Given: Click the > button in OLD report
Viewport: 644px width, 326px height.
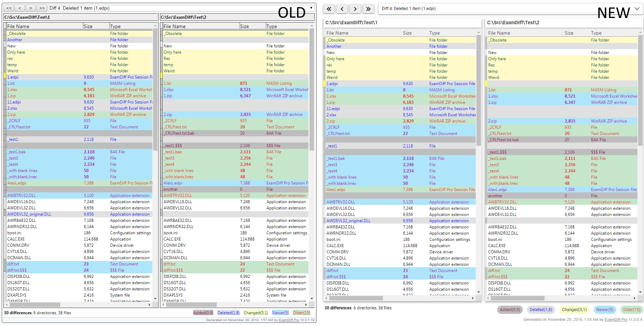Looking at the screenshot, I should (x=31, y=8).
